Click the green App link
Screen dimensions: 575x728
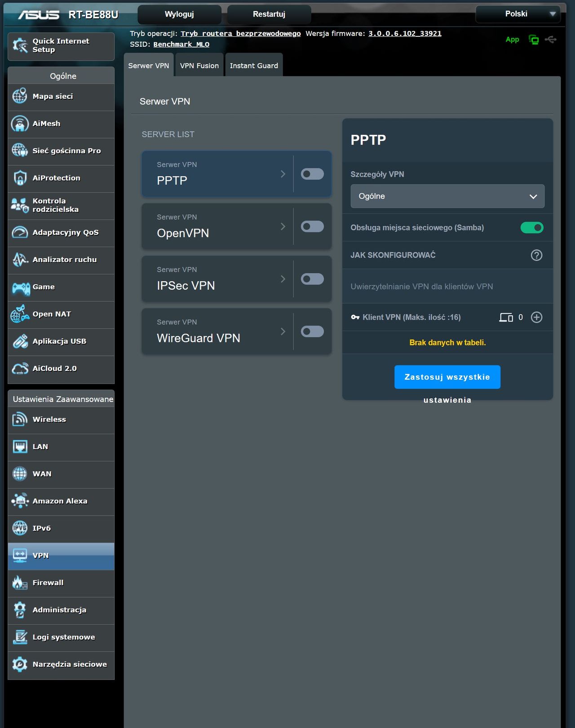pos(512,40)
